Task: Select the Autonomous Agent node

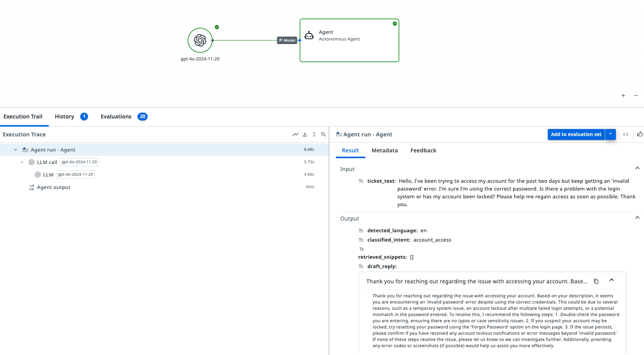Action: (349, 40)
